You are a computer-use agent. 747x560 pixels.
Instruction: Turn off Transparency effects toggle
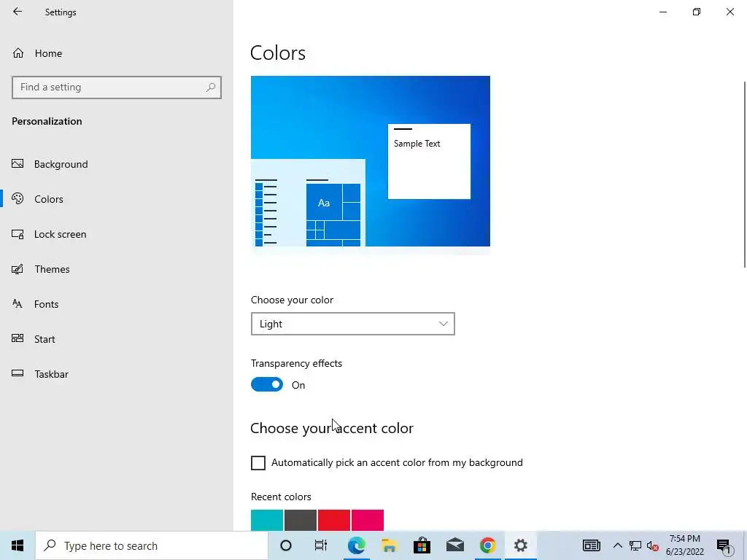coord(267,385)
